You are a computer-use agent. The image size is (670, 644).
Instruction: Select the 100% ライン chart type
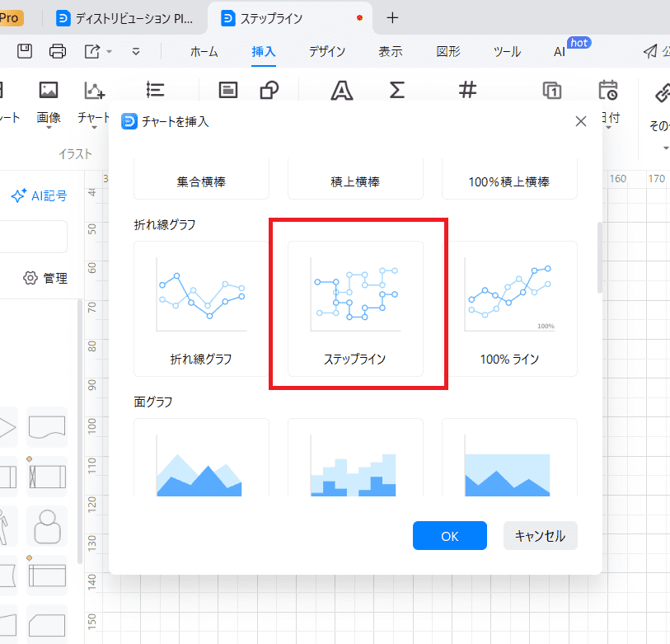tap(509, 308)
